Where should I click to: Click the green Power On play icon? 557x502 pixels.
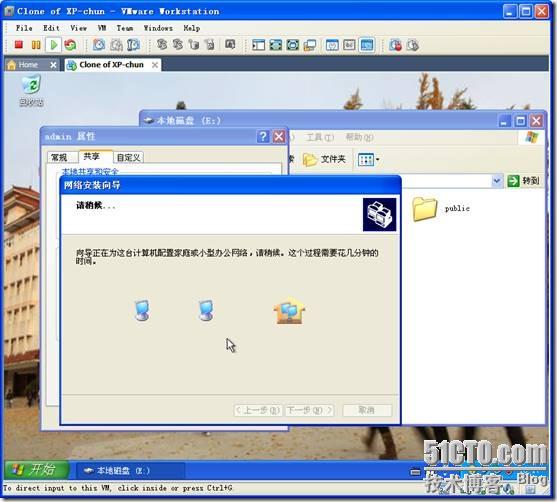[x=54, y=45]
